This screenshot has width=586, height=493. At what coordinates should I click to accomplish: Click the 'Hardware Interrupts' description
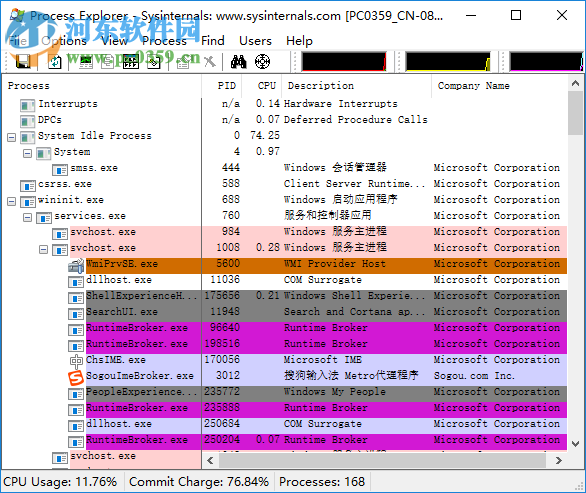click(x=340, y=104)
